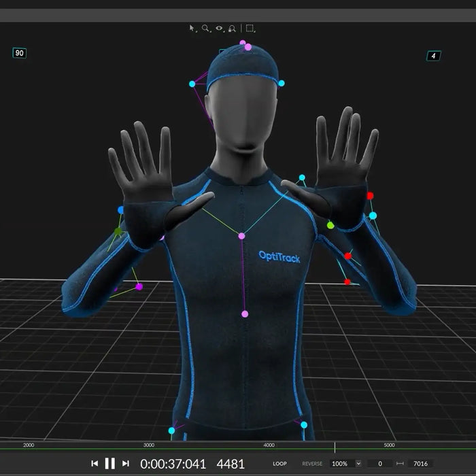Toggle the eye visibility icon

coord(219,29)
